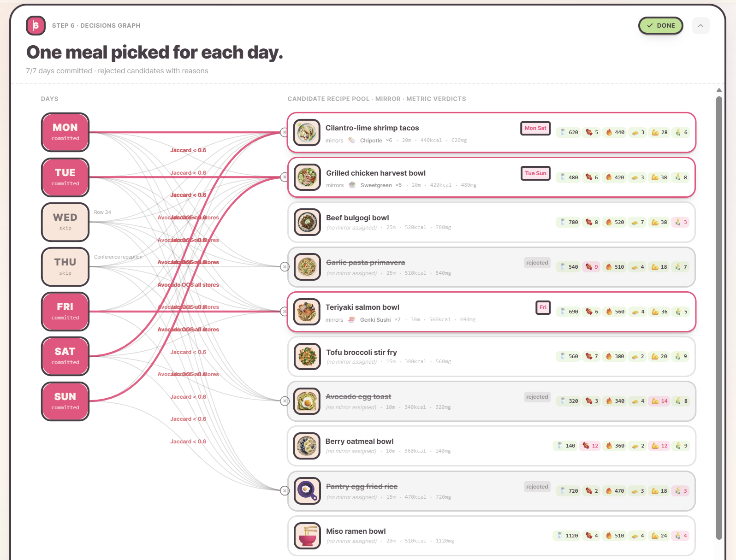Click the Beef bulgogi bowl food icon
Image resolution: width=736 pixels, height=560 pixels.
click(307, 222)
